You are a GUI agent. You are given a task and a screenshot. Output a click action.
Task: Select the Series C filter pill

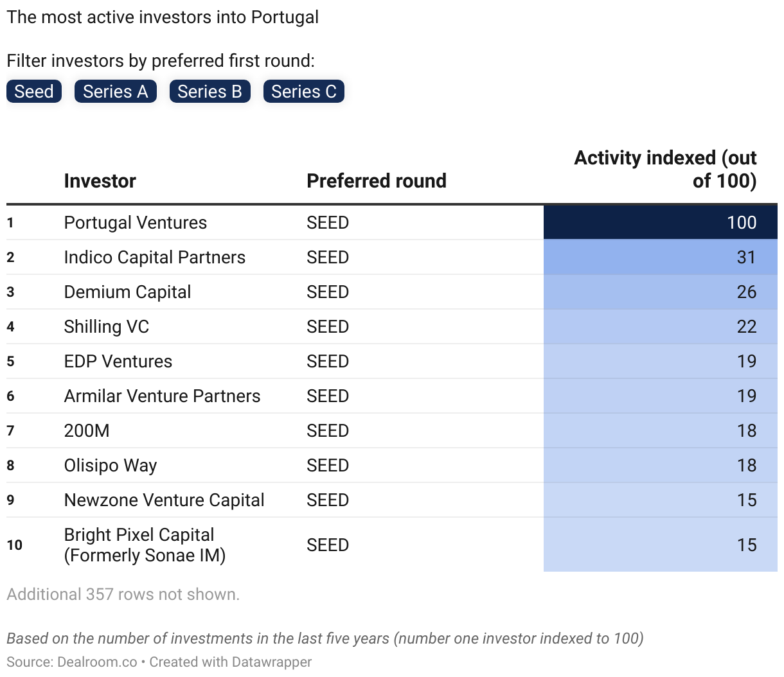[x=304, y=91]
